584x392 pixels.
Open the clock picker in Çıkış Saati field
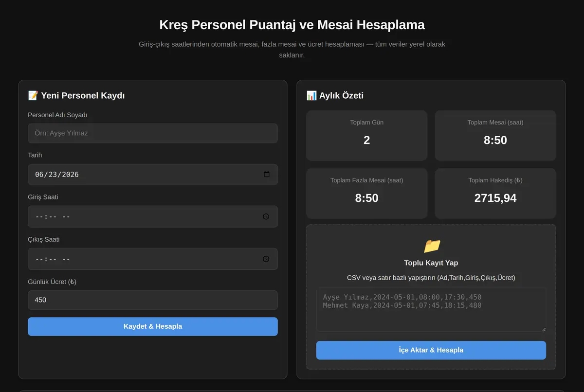[x=266, y=259]
